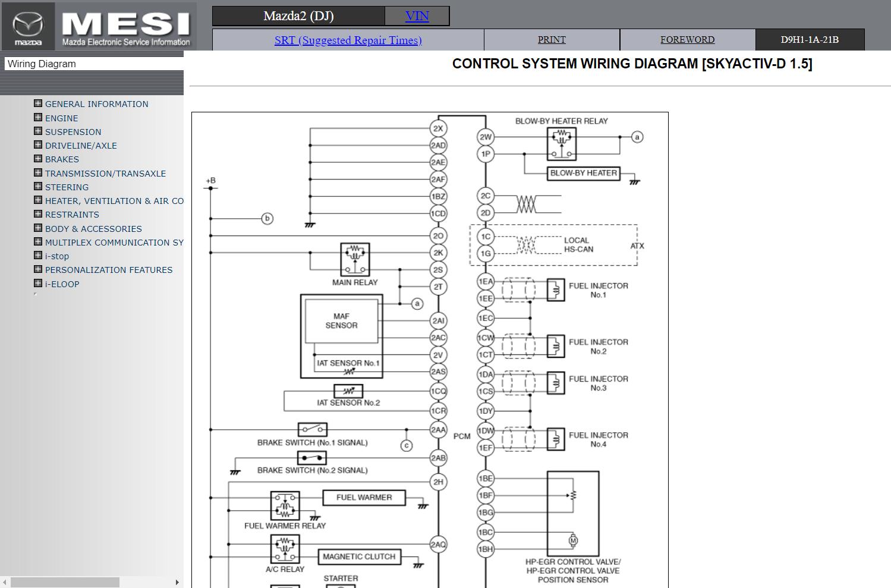Click the plus icon beside RESTRAINTS
The width and height of the screenshot is (891, 588).
coord(37,213)
